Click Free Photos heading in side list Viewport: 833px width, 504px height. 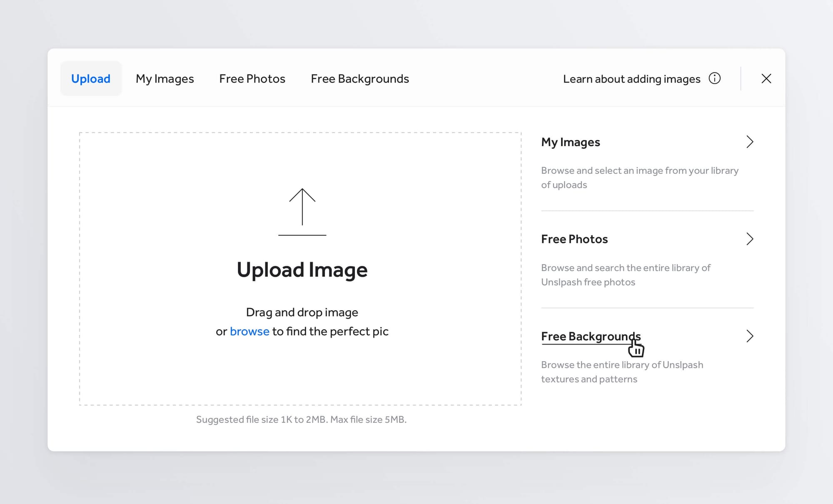(574, 239)
